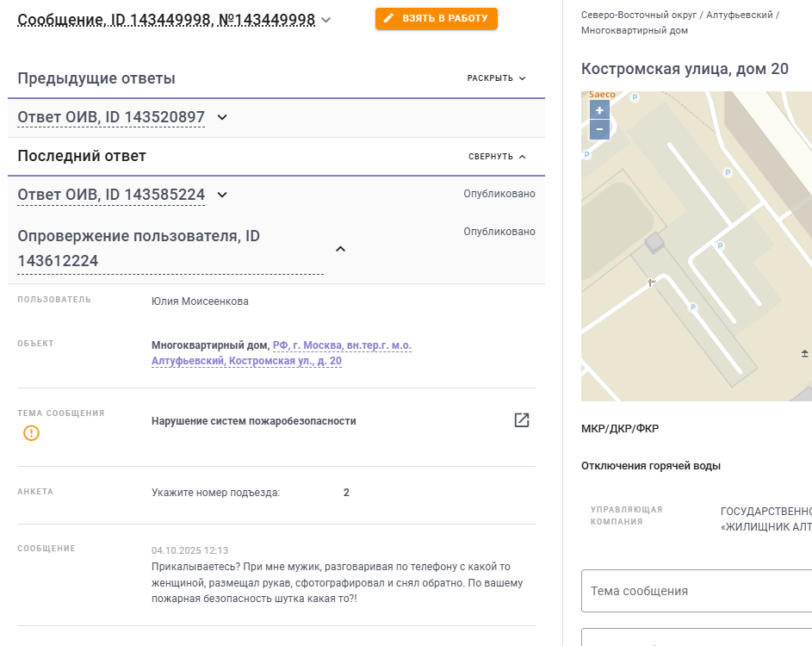812x646 pixels.
Task: Zoom out on the map
Action: click(599, 129)
